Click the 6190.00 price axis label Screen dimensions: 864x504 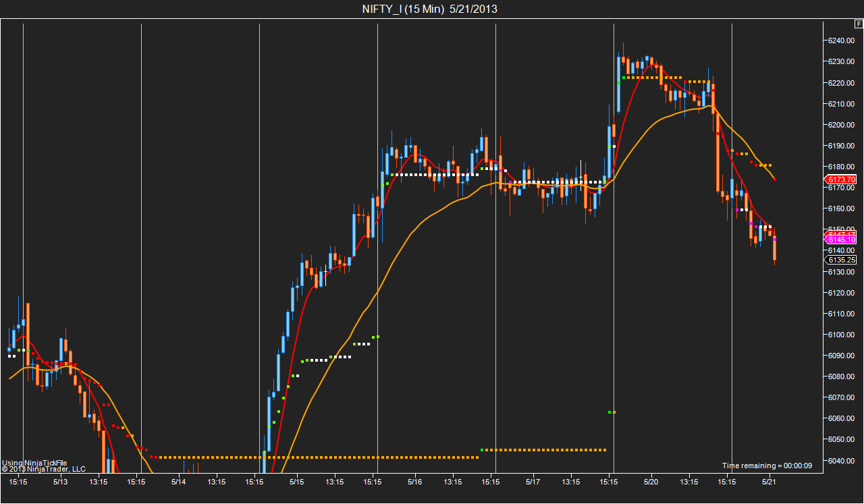[x=843, y=146]
